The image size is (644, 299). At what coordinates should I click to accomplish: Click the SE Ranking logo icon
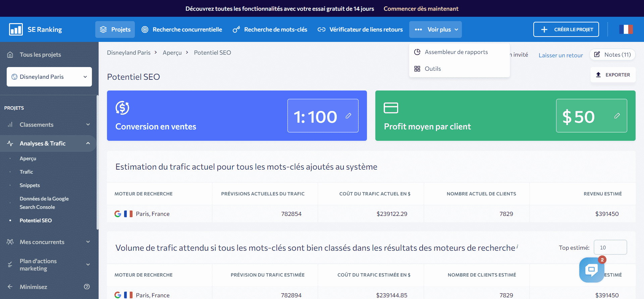pyautogui.click(x=16, y=29)
